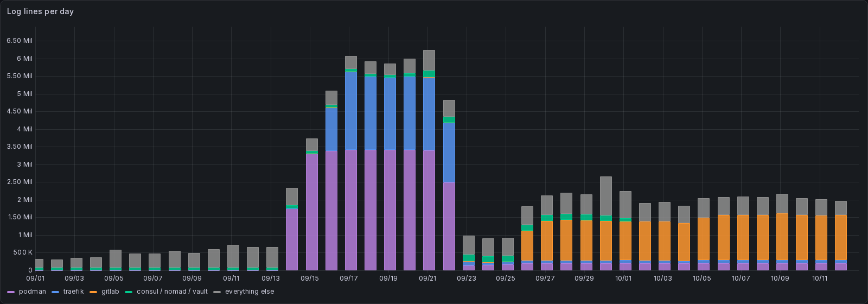This screenshot has width=868, height=304.
Task: Click the y-axis label 5 Mil
Action: click(x=25, y=94)
